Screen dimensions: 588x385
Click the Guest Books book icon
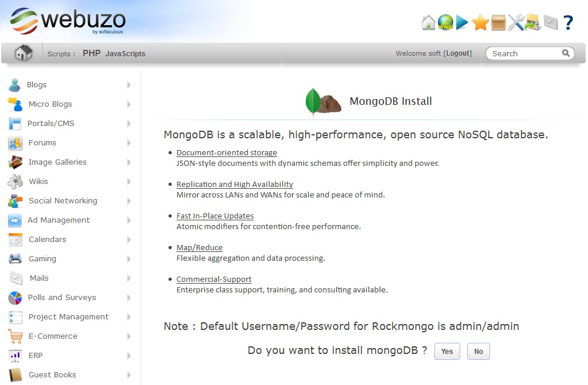pos(15,375)
